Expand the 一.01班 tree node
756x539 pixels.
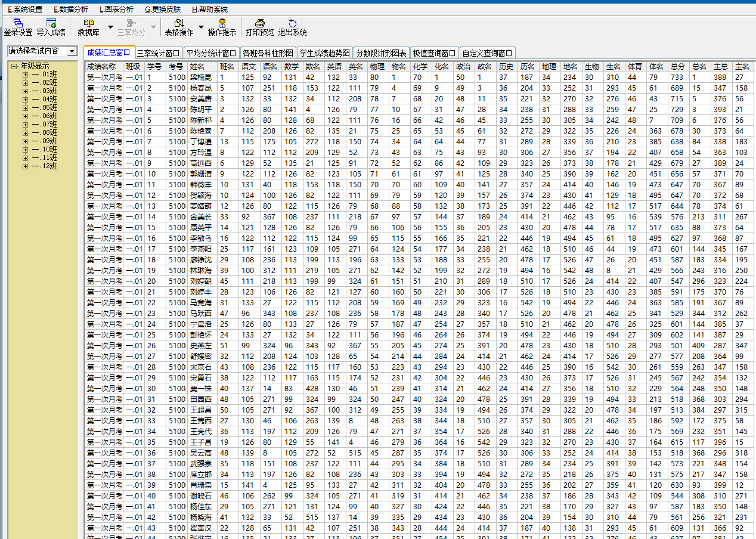pyautogui.click(x=25, y=75)
